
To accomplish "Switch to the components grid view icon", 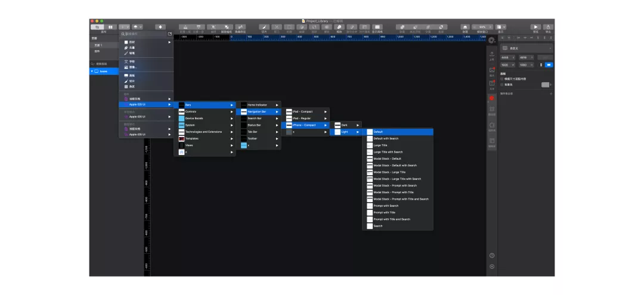I will 110,27.
